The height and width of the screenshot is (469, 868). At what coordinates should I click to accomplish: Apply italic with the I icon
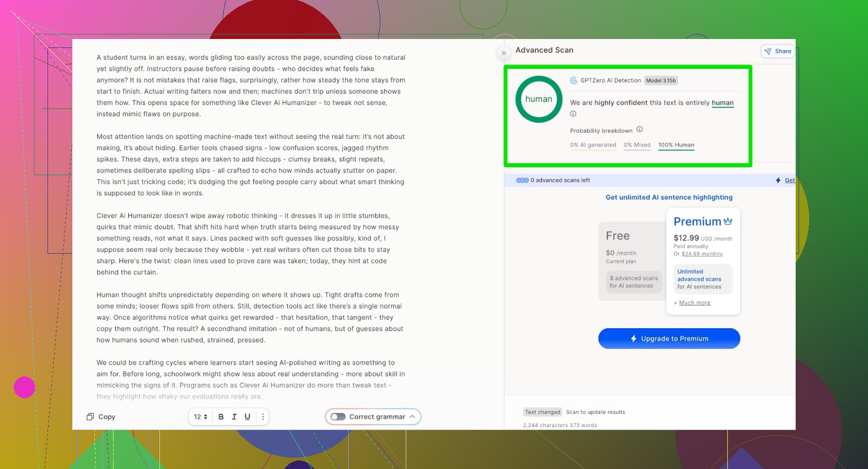234,417
